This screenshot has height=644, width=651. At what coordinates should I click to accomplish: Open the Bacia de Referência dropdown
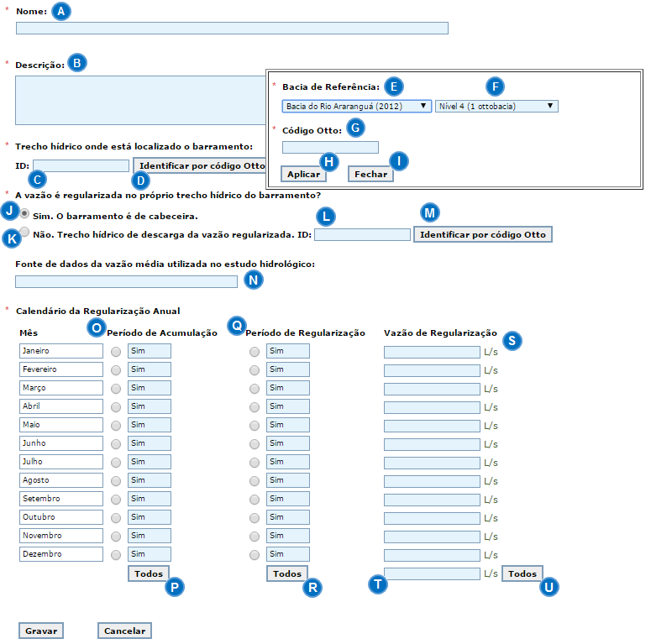[x=357, y=107]
